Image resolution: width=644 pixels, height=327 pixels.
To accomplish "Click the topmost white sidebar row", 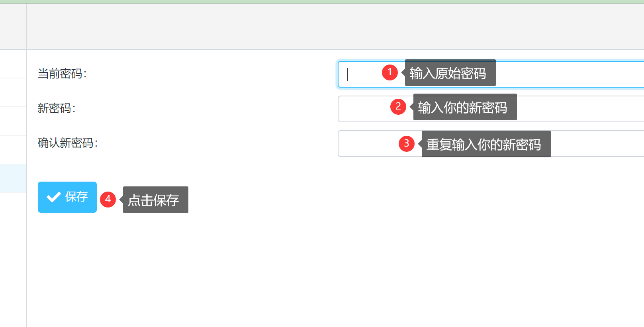I will pos(13,64).
